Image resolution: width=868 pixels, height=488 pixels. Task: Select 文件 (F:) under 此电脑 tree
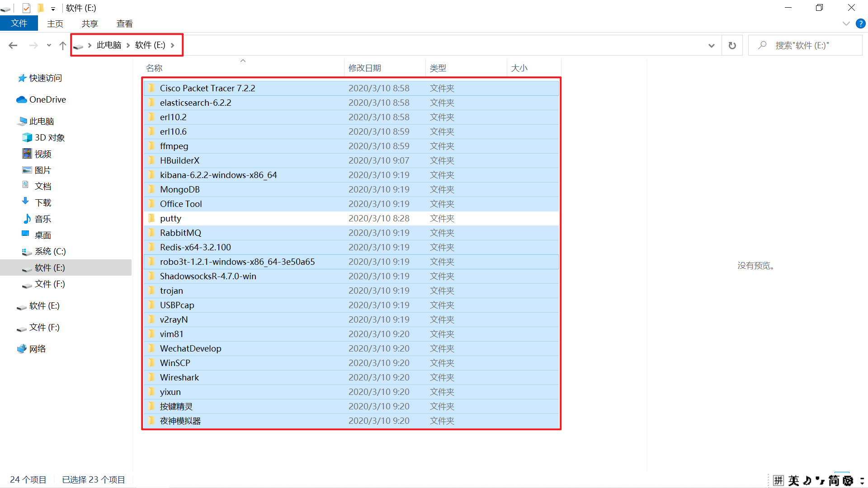tap(50, 284)
